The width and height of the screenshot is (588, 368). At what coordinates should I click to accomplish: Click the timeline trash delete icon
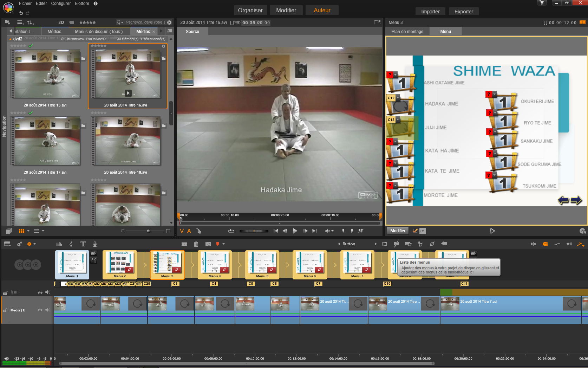click(x=196, y=244)
